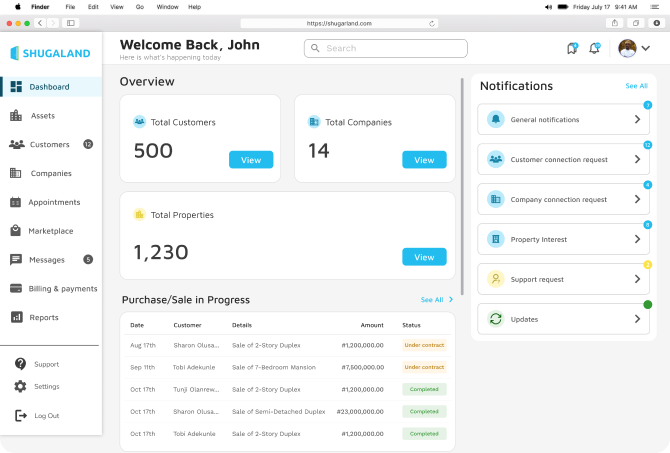670x453 pixels.
Task: Click the #23,000,000.00 amount cell
Action: pos(360,412)
